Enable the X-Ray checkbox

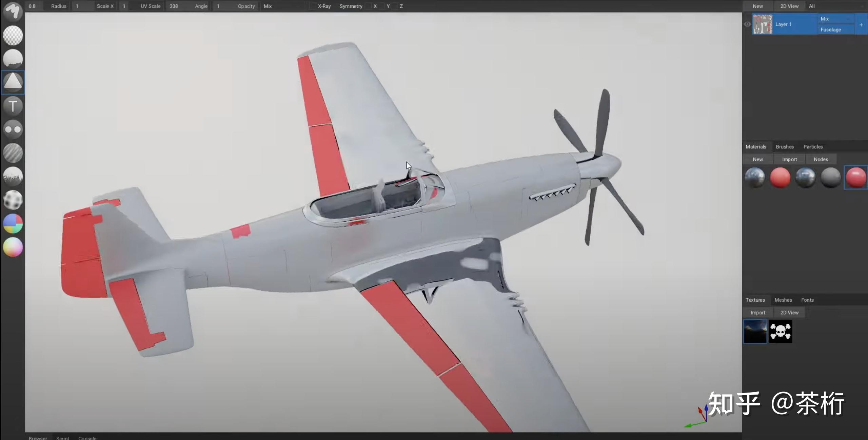tap(312, 6)
